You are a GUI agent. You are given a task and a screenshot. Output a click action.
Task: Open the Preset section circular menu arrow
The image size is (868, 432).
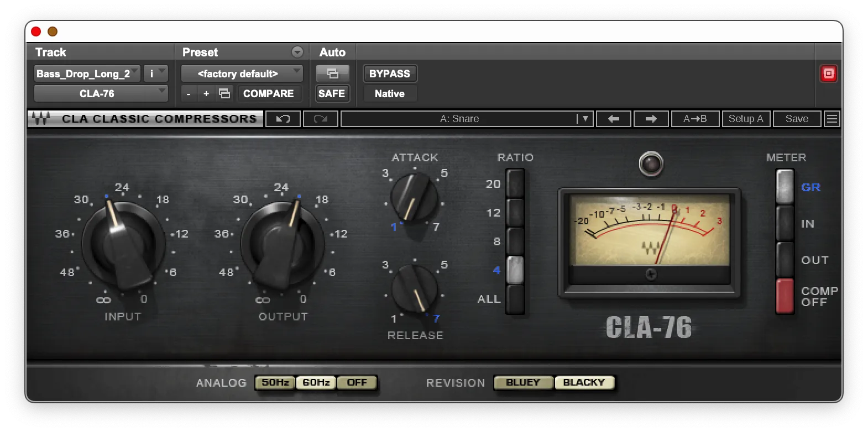[297, 52]
